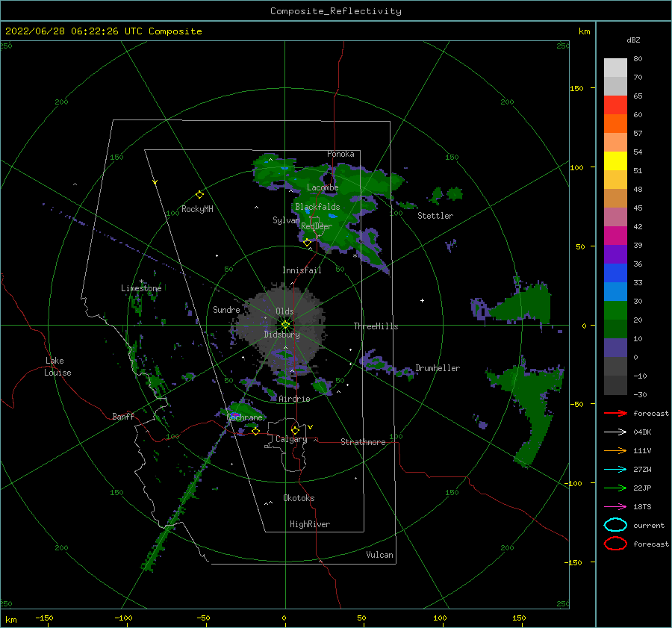
Task: Click the red forecast arrow in legend
Action: click(x=615, y=413)
